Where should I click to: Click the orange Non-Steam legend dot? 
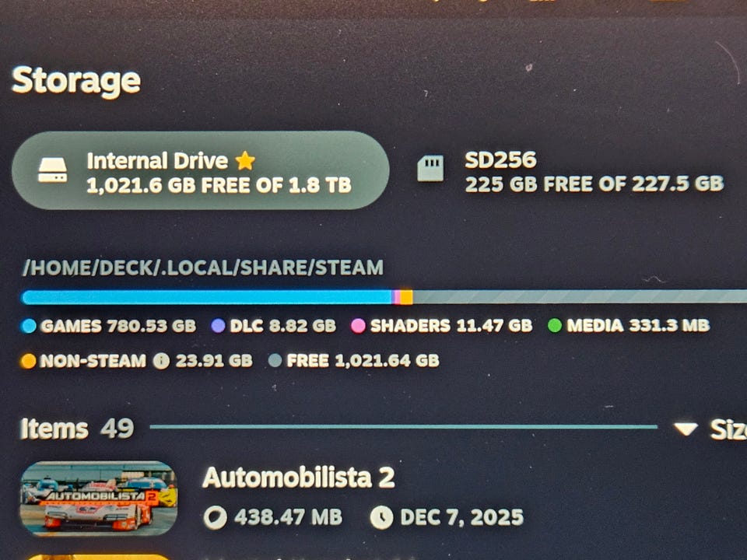click(x=28, y=361)
